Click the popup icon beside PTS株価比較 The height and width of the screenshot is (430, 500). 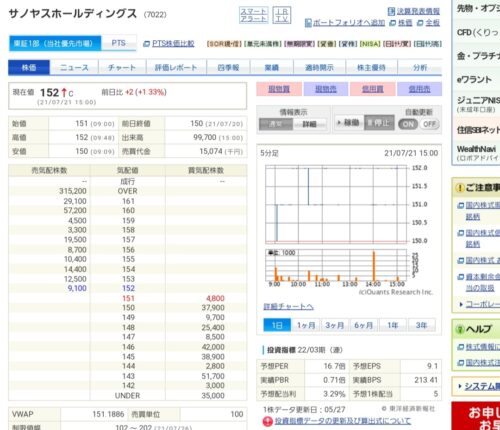(146, 44)
